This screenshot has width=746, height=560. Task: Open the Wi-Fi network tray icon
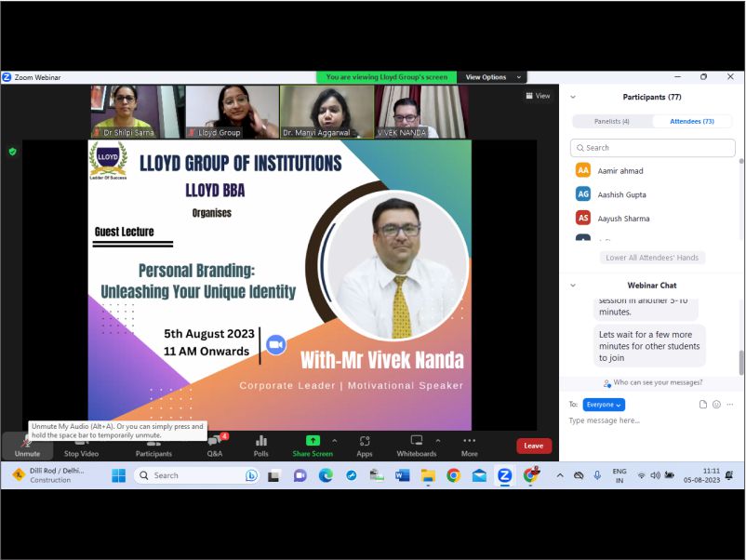642,475
